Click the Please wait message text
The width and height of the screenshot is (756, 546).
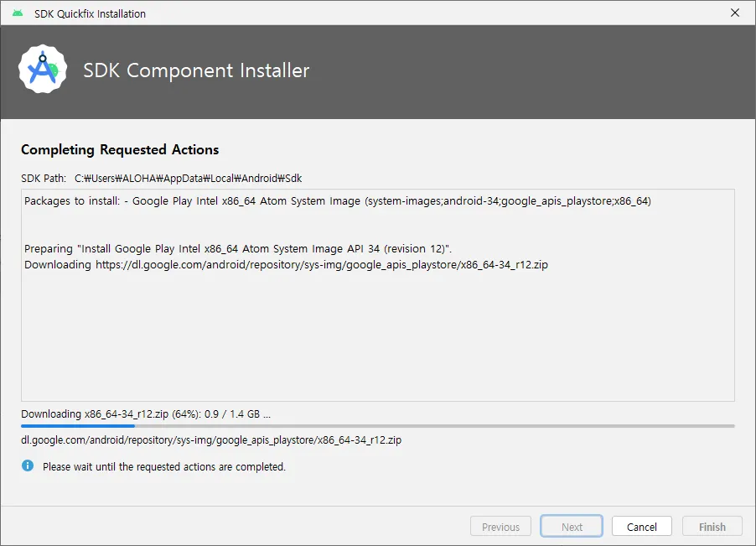point(164,467)
